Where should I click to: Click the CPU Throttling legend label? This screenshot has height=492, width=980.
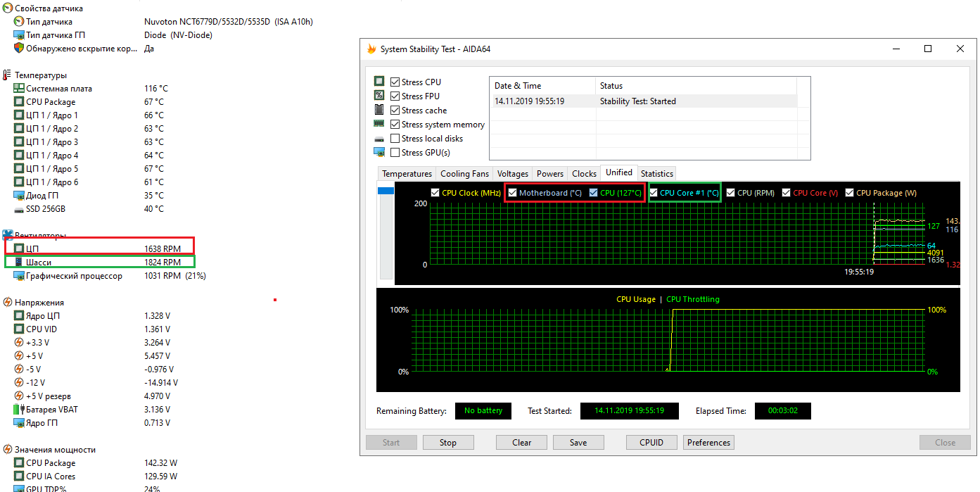point(693,299)
